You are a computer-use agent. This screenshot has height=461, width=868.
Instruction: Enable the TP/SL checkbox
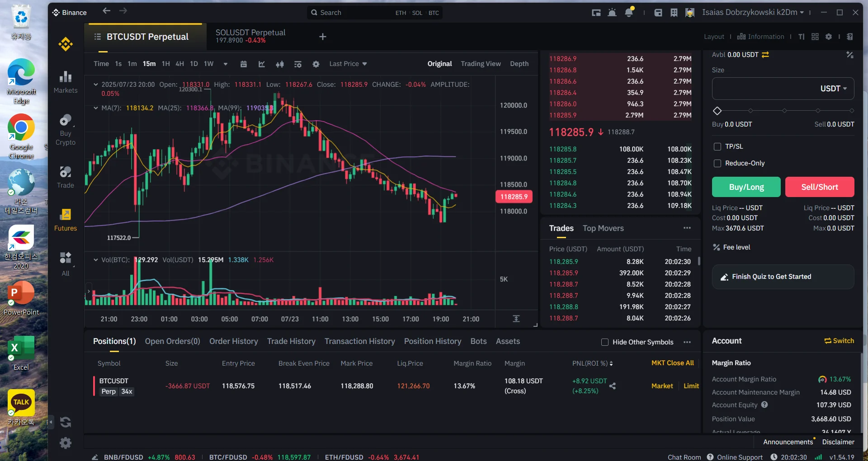pos(717,146)
